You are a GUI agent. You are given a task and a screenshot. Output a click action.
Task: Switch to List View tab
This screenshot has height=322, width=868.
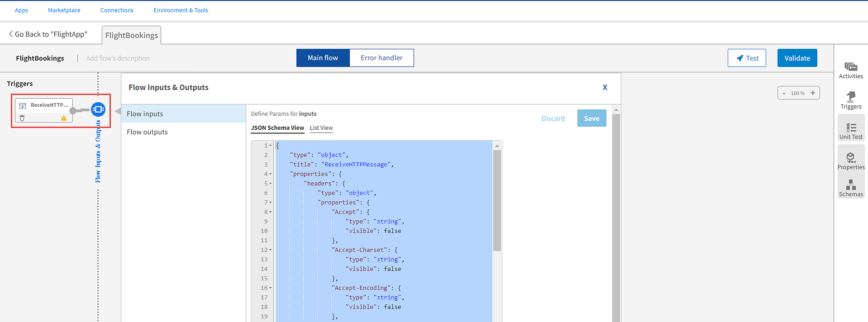321,128
